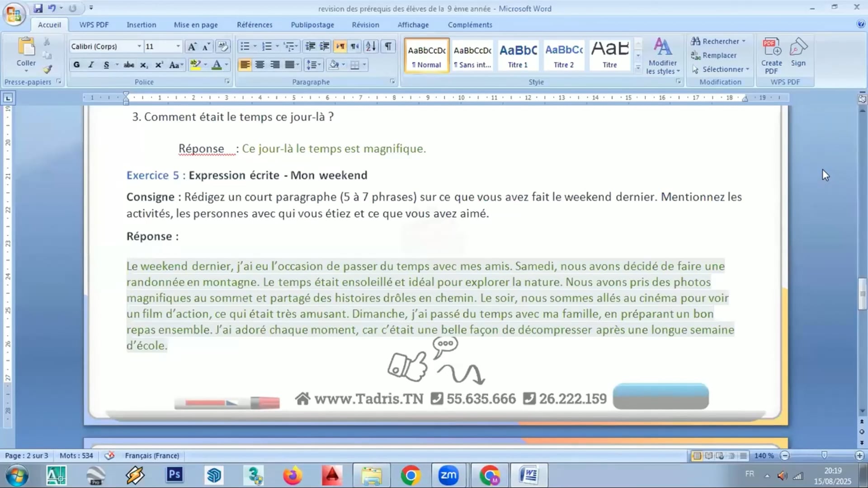Apply the Titre 1 style

[518, 56]
